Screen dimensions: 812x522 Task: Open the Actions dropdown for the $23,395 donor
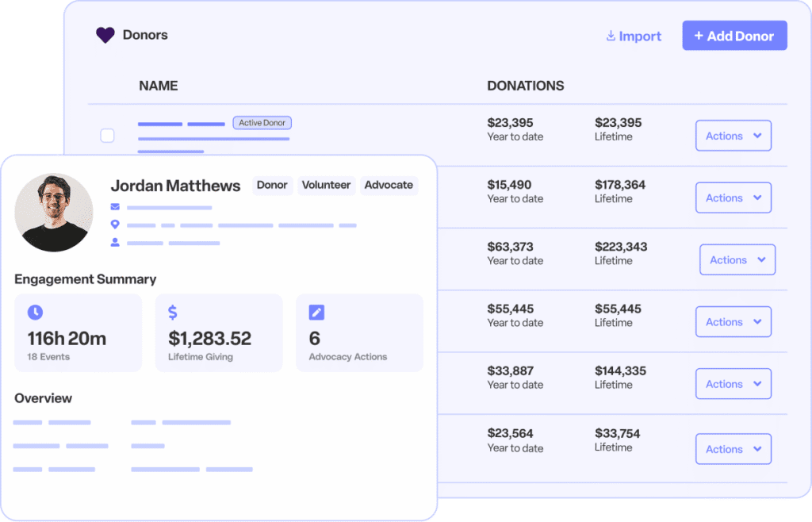click(x=733, y=135)
